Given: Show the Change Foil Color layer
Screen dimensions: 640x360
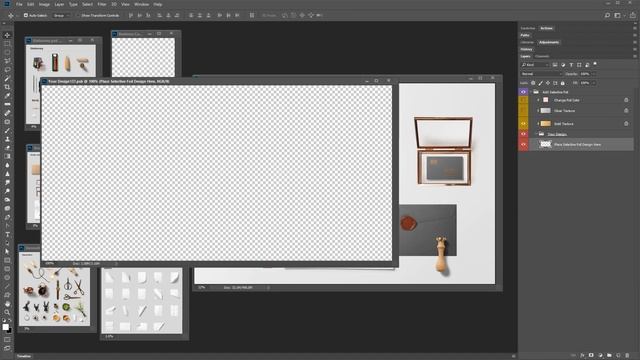Looking at the screenshot, I should (x=523, y=100).
